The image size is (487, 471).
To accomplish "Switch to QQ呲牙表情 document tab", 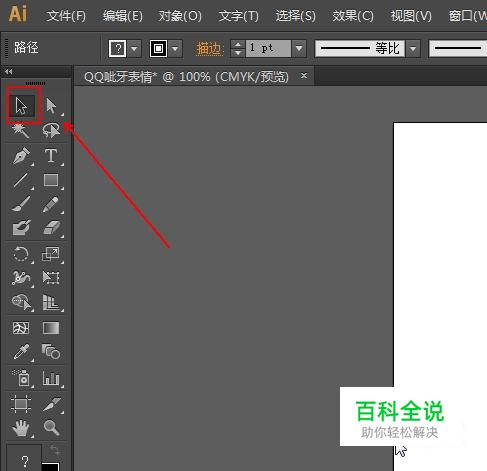I will click(x=186, y=77).
